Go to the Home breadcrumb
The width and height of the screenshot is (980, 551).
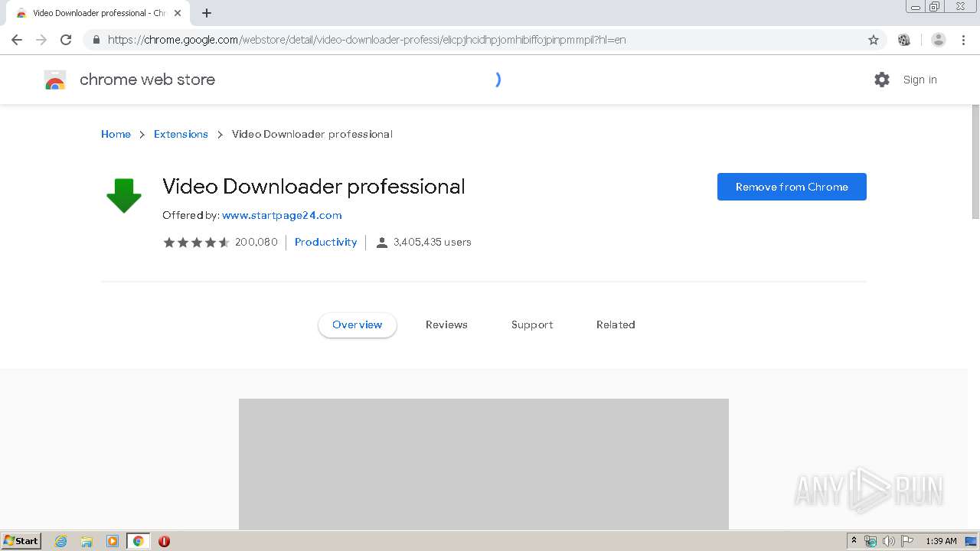(116, 134)
